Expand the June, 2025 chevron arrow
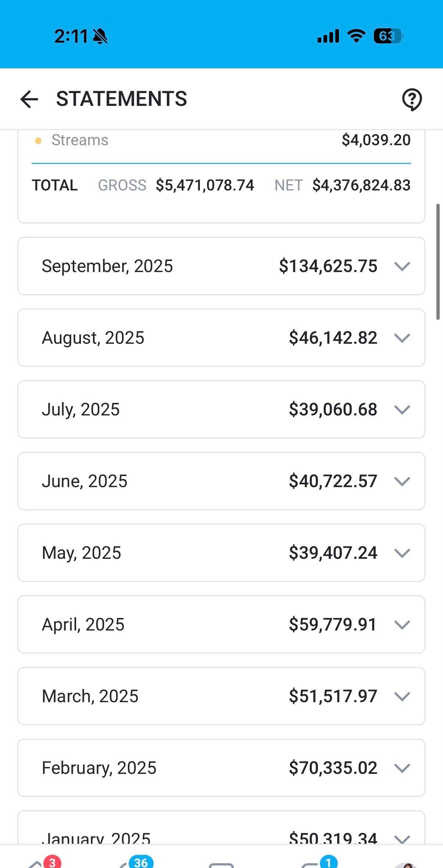 [402, 481]
